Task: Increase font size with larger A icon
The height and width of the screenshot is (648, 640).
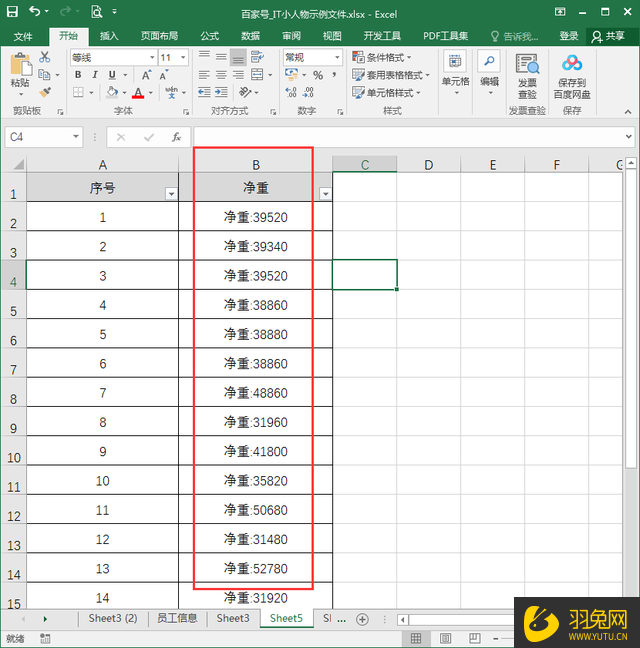Action: point(146,75)
